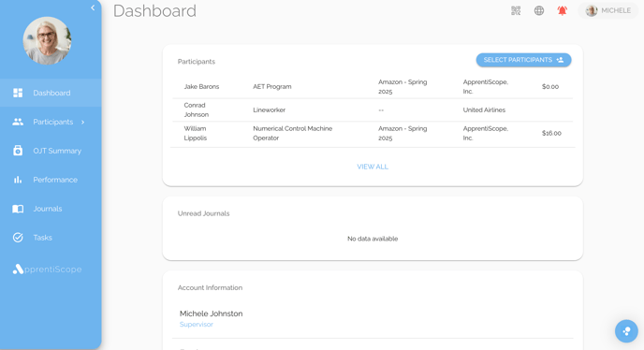Click the $0.00 wage value
644x350 pixels.
[550, 87]
